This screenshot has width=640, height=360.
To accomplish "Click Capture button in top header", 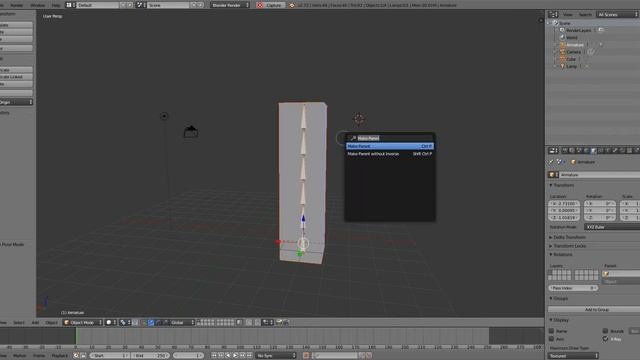I will point(270,5).
